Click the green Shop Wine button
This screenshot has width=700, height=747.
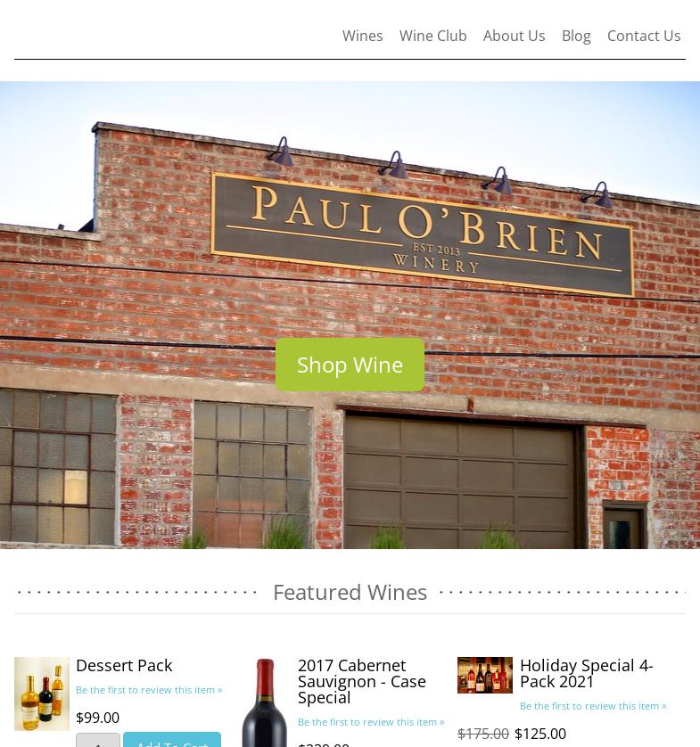tap(350, 365)
